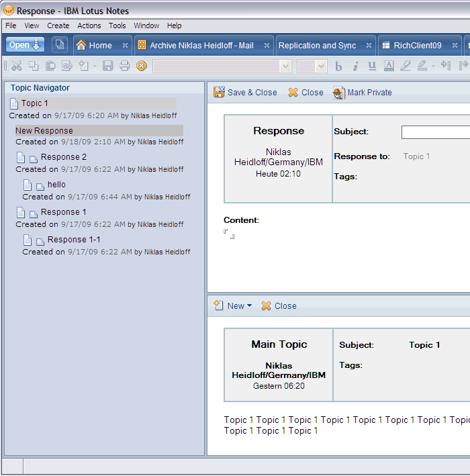Open the Actions menu
This screenshot has width=470, height=476.
(x=89, y=26)
